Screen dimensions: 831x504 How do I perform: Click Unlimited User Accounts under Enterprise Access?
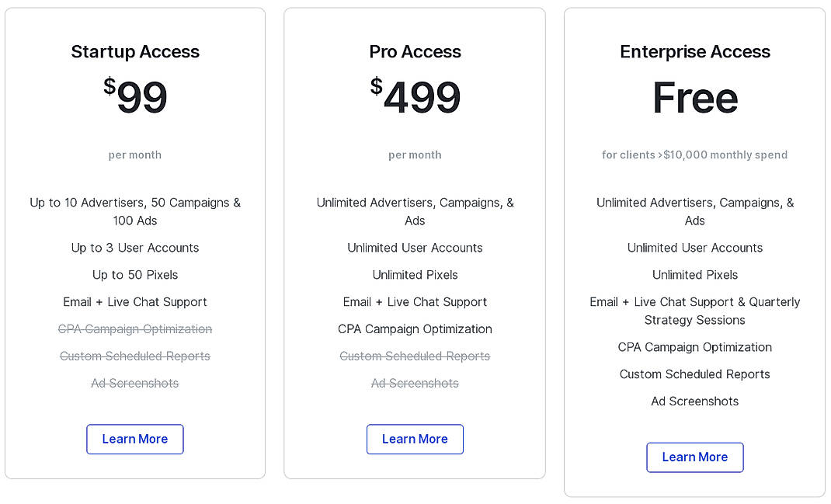point(694,247)
